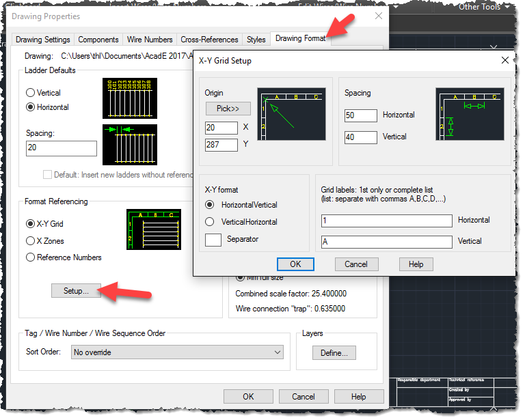Image resolution: width=525 pixels, height=420 pixels.
Task: Switch to the Cross-References tab
Action: 209,40
